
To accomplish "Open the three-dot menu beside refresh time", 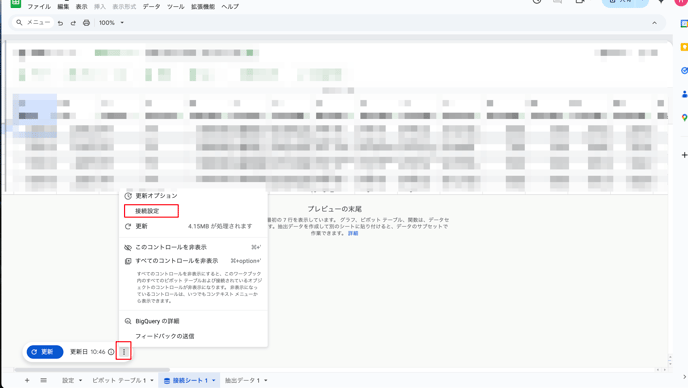I will pyautogui.click(x=124, y=352).
